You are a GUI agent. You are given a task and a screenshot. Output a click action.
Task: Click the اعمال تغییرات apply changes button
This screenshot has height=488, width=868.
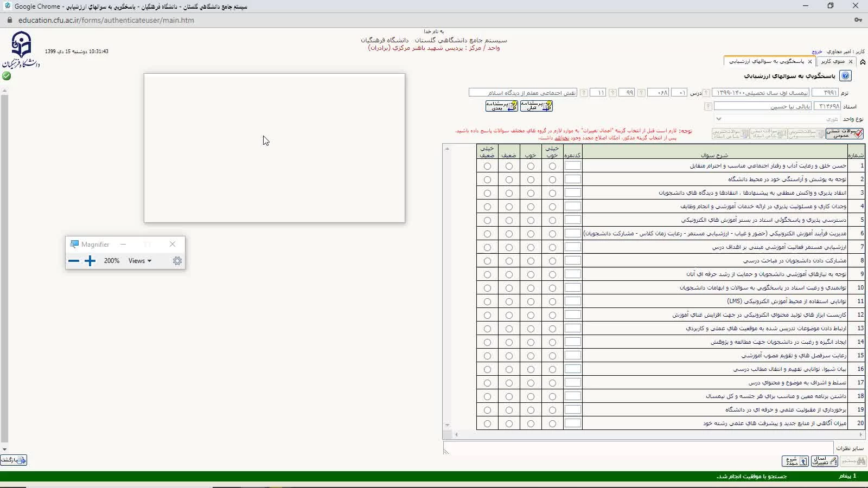[x=824, y=461]
